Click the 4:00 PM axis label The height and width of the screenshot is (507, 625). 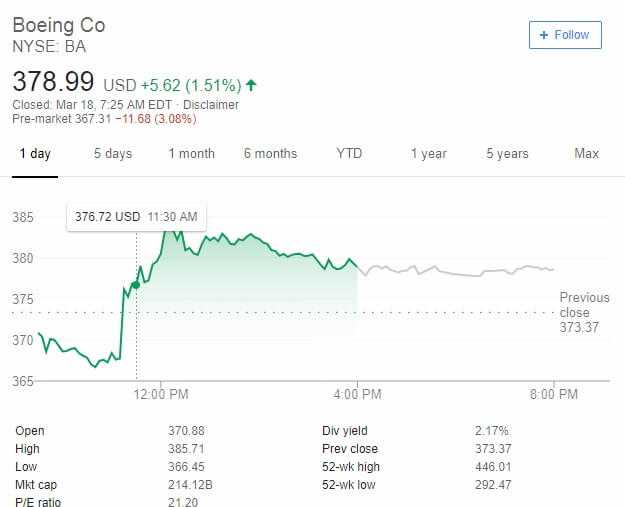357,394
